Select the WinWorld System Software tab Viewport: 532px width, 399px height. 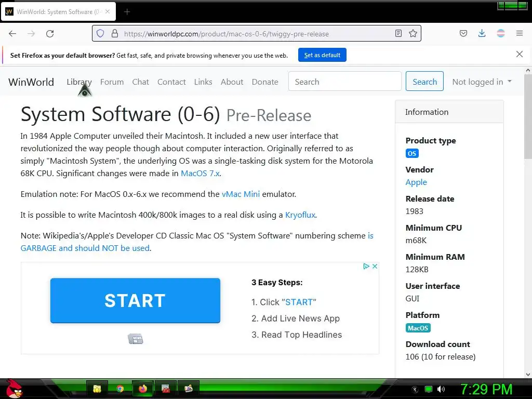58,11
